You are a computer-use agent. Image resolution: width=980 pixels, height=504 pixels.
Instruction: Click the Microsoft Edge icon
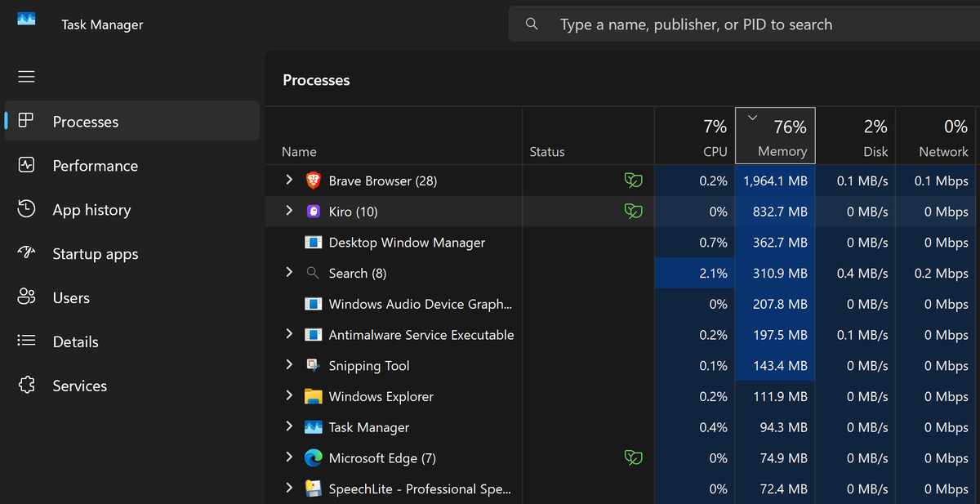click(x=313, y=458)
